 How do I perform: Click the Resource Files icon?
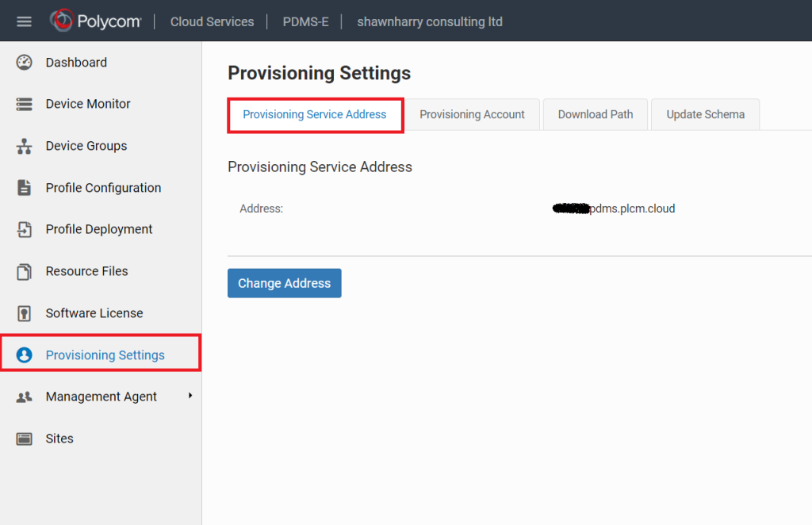[24, 271]
